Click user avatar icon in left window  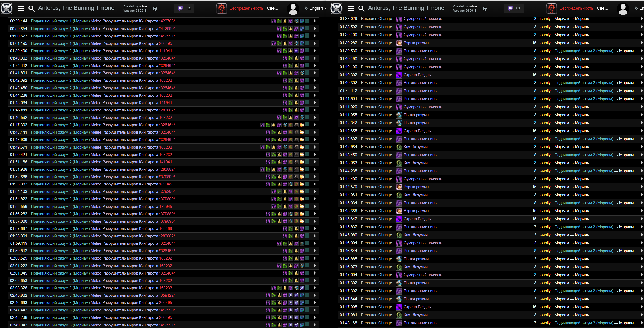293,8
